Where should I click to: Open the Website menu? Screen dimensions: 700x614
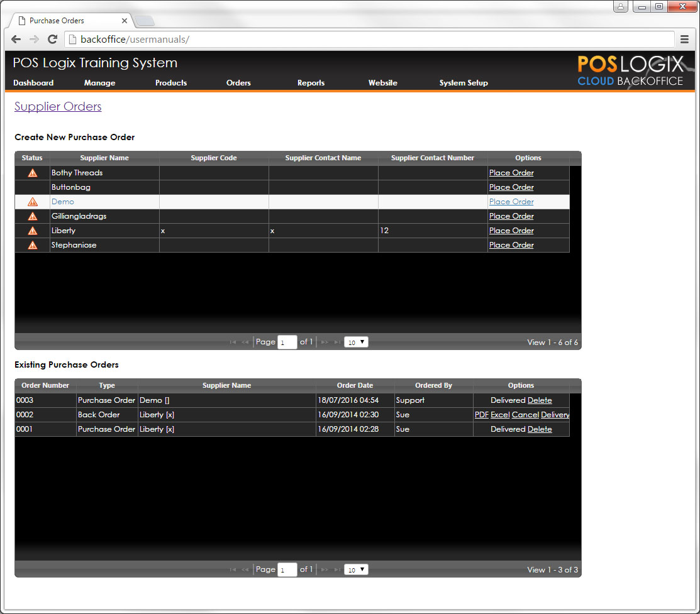point(382,83)
